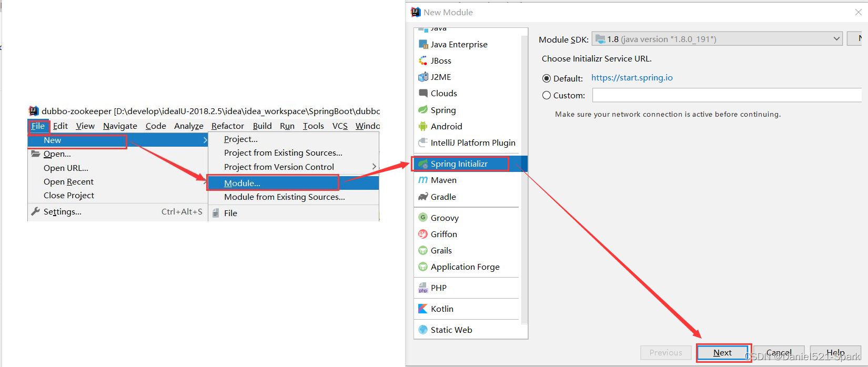Open the VCS menu
This screenshot has height=367, width=868.
[x=340, y=126]
